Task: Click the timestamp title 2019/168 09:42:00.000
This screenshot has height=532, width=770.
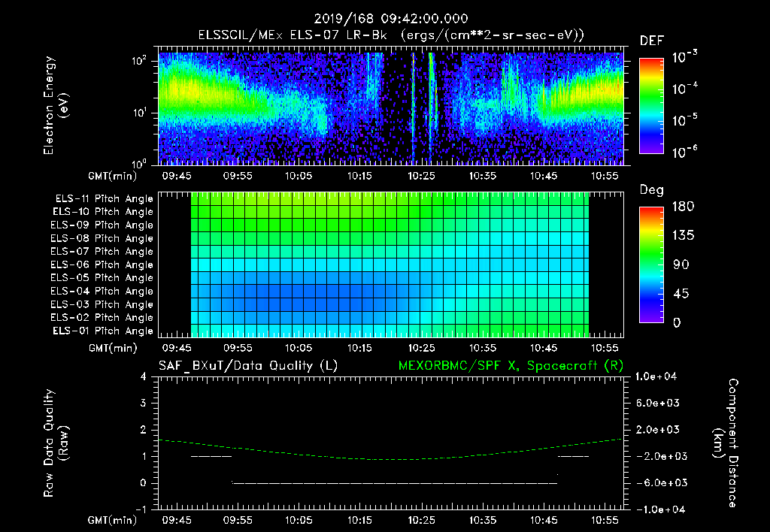Action: (391, 19)
